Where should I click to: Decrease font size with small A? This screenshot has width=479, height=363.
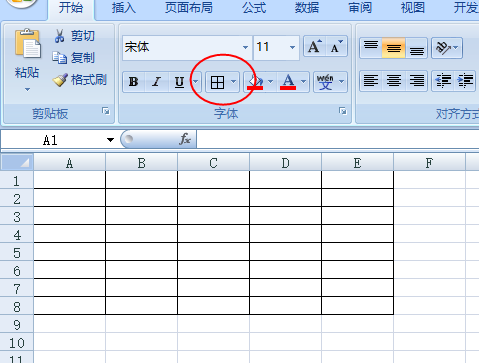337,47
